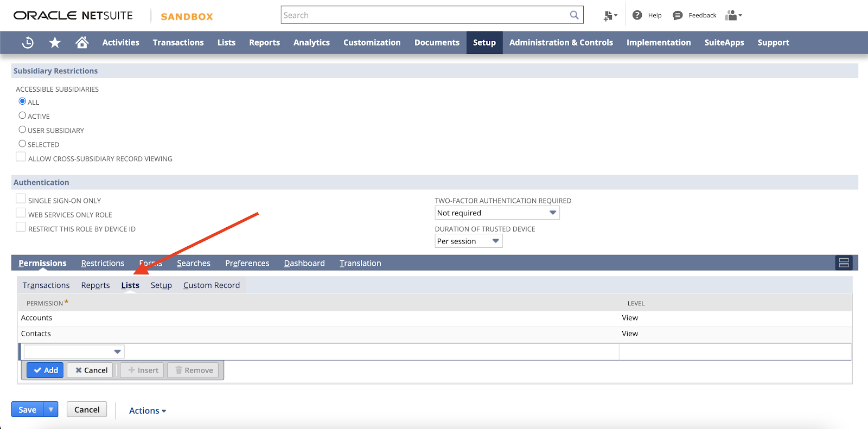Image resolution: width=868 pixels, height=429 pixels.
Task: Open the change roles people icon
Action: pos(733,15)
